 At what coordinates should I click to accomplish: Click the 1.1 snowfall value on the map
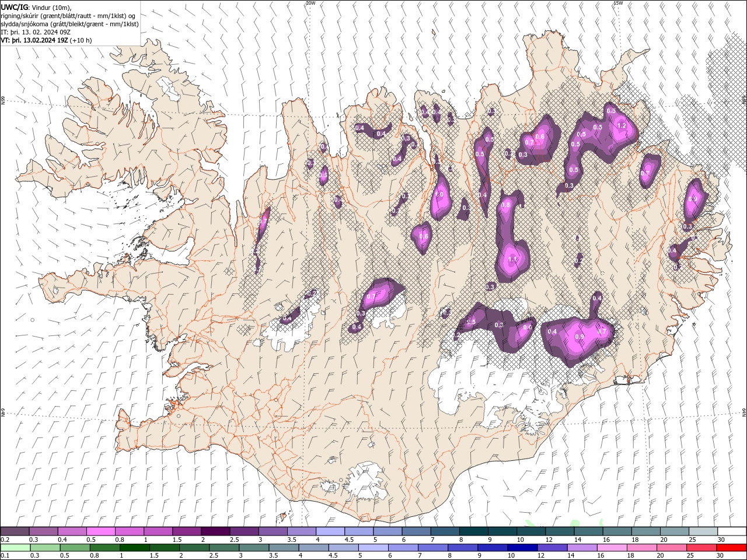(x=512, y=259)
